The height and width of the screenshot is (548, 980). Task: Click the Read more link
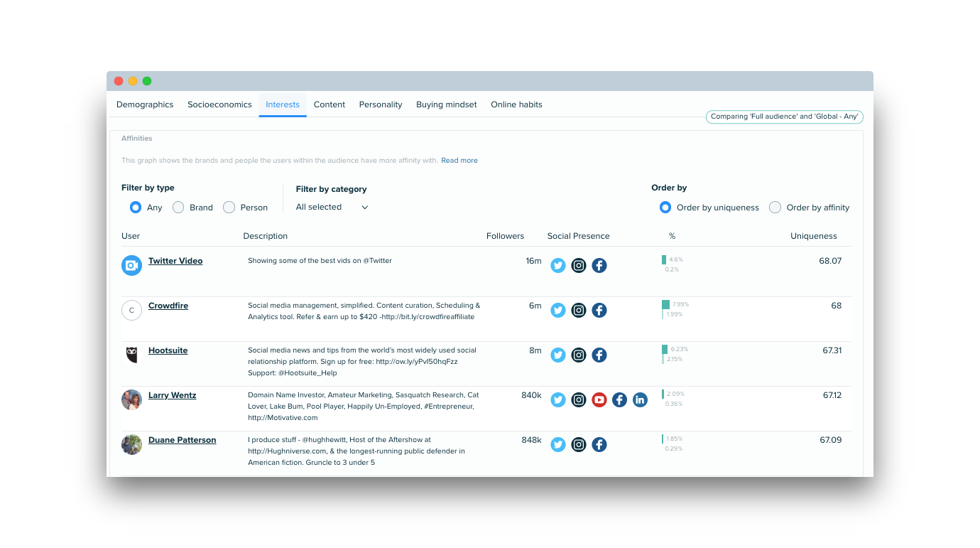tap(459, 161)
